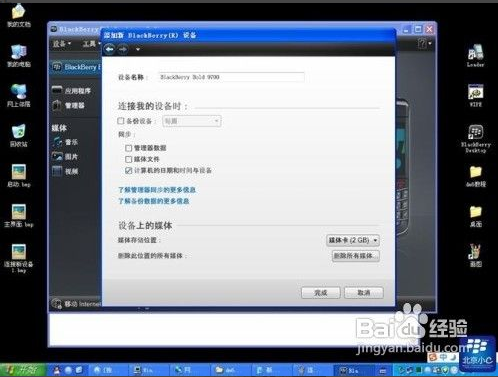Open the 设备 menu in BlackBerry Desktop
Screen dimensions: 498x377
pos(62,44)
